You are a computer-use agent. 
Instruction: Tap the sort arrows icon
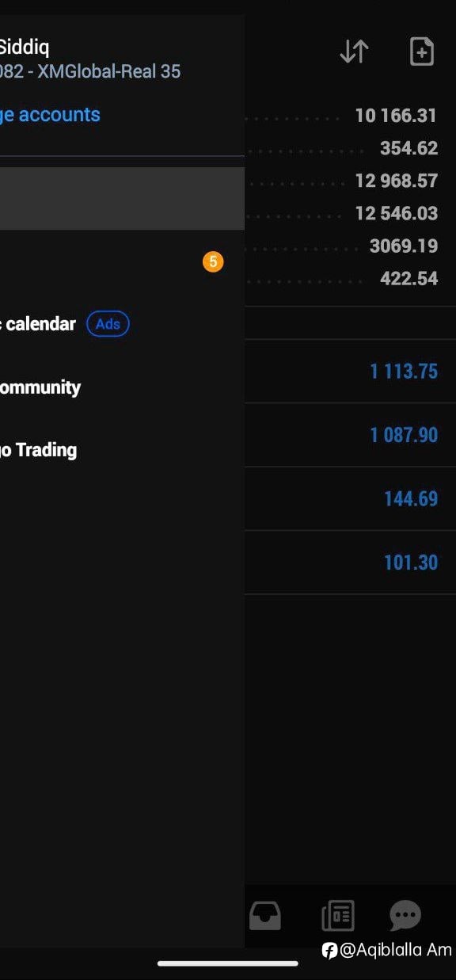[x=354, y=51]
